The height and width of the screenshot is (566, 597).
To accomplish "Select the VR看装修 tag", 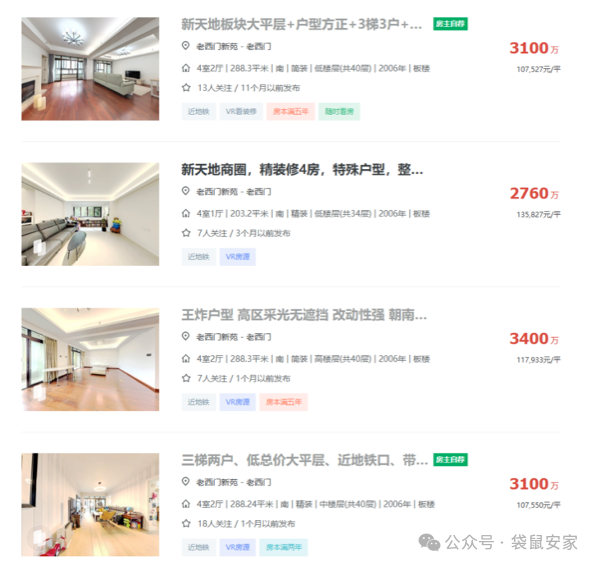I will [241, 112].
